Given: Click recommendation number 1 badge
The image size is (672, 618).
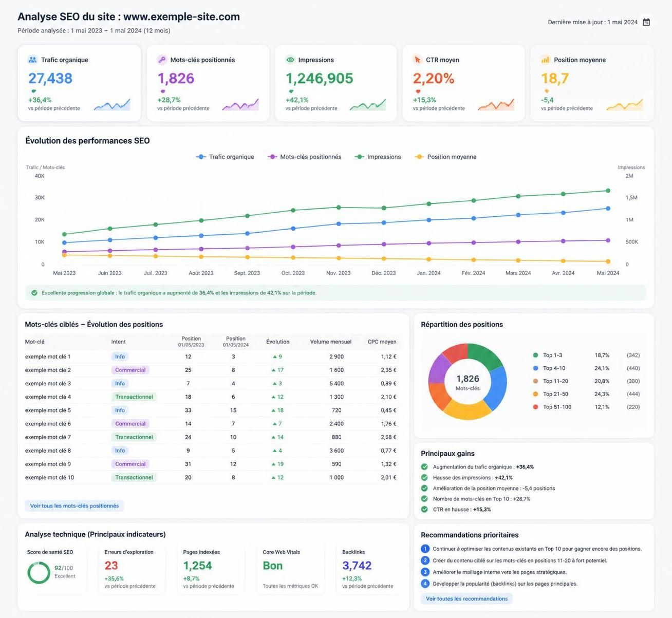Looking at the screenshot, I should 425,549.
